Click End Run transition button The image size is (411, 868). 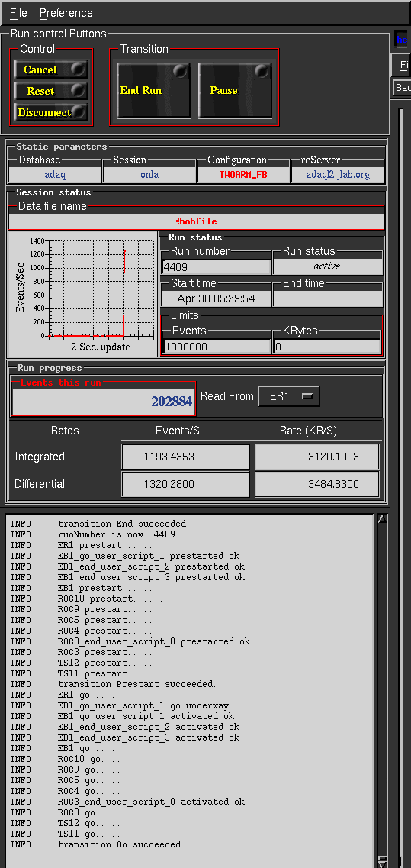click(x=153, y=90)
